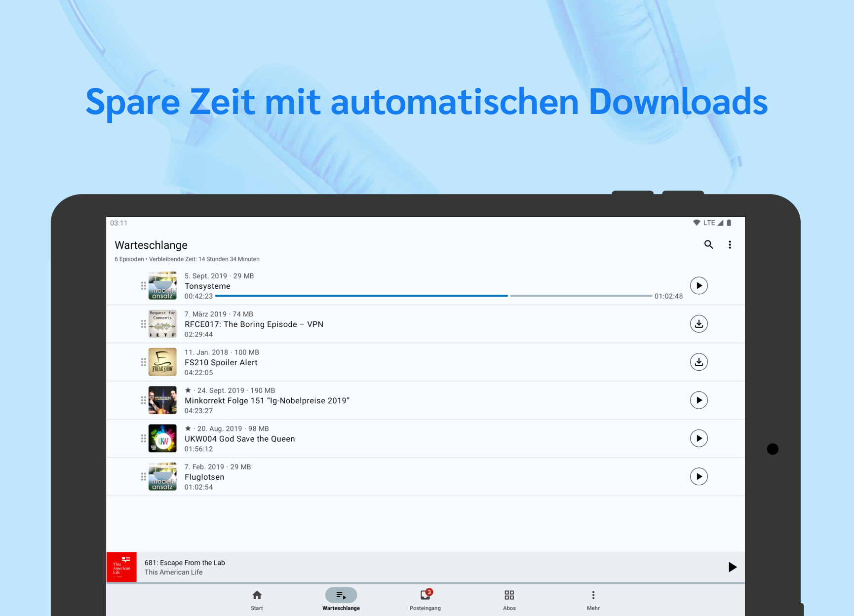Open the Minkorrekt Folge 151 episode title
Viewport: 854px width, 616px height.
click(267, 401)
